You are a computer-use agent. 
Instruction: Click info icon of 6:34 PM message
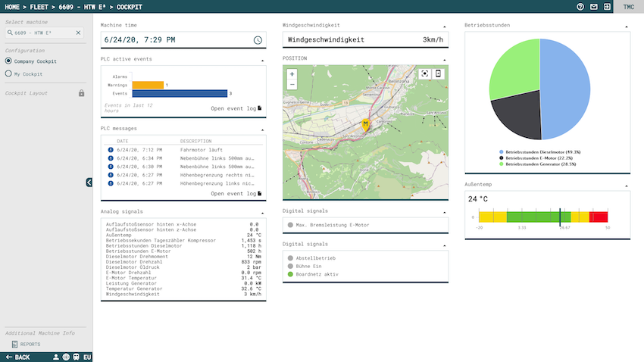tap(111, 158)
